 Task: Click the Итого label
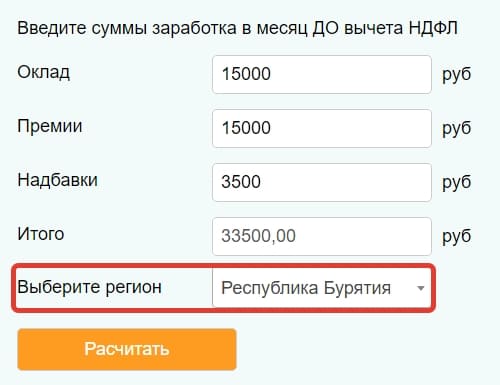(x=41, y=234)
